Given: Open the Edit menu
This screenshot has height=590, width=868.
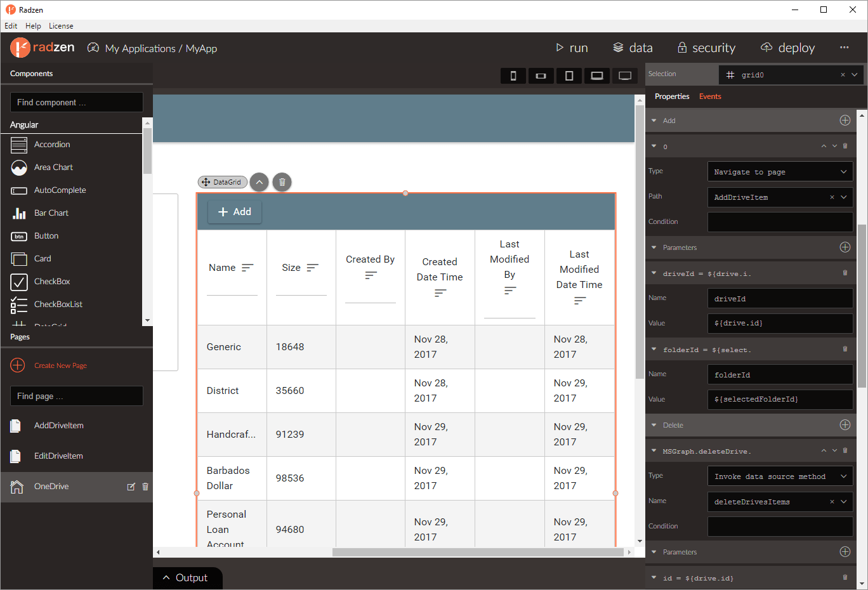Looking at the screenshot, I should [11, 26].
